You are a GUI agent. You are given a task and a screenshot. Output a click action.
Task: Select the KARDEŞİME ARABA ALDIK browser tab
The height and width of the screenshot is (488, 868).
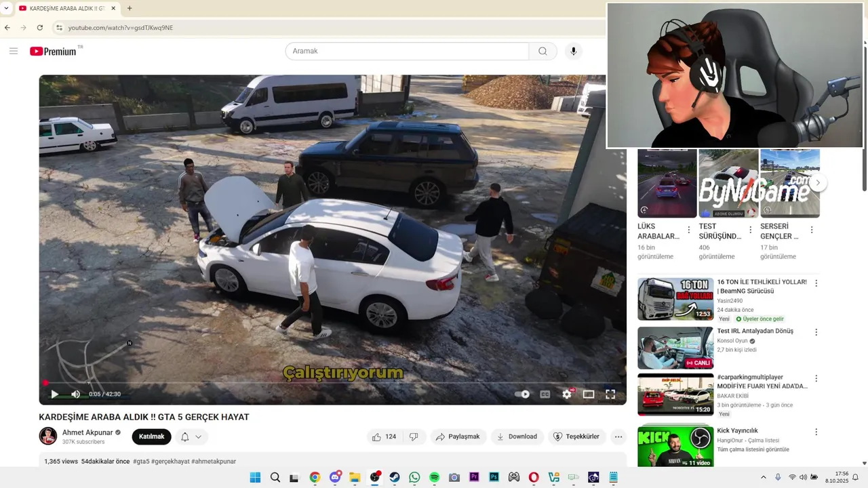click(66, 8)
